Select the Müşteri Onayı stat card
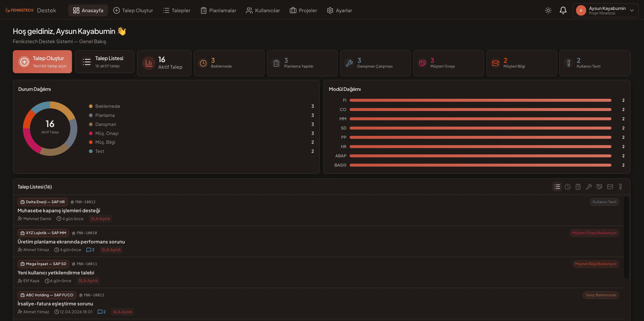Screen dimensions: 644x321 click(x=448, y=63)
